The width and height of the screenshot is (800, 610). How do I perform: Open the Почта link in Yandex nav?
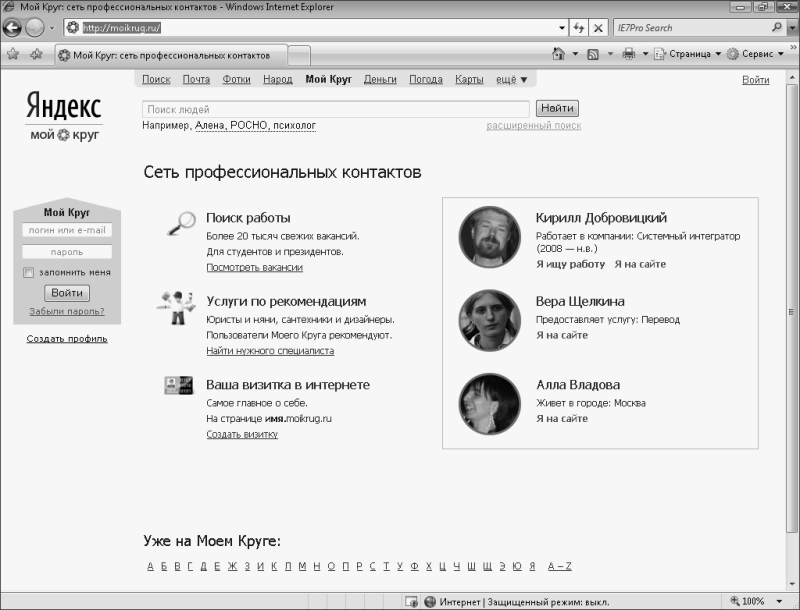tap(196, 79)
